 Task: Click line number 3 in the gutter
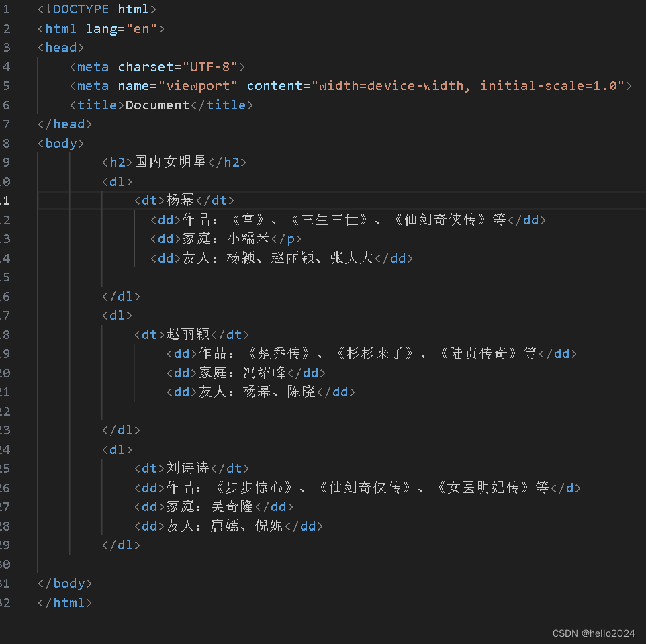coord(6,48)
